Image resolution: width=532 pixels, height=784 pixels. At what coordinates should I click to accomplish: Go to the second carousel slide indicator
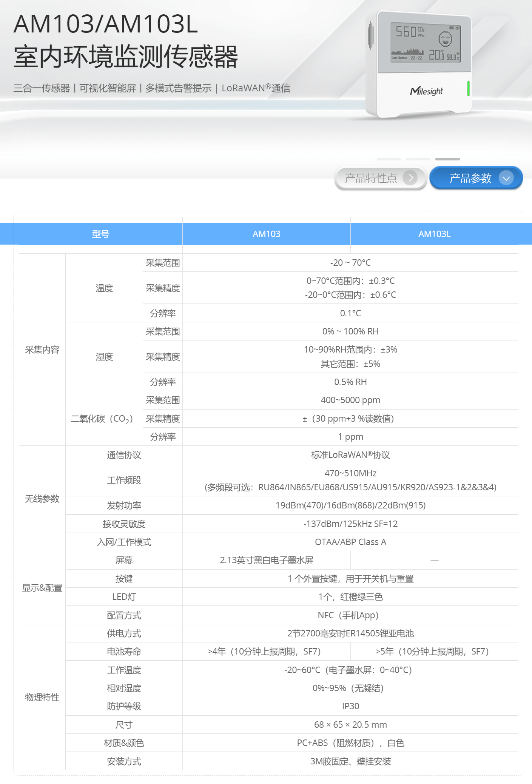coord(418,159)
